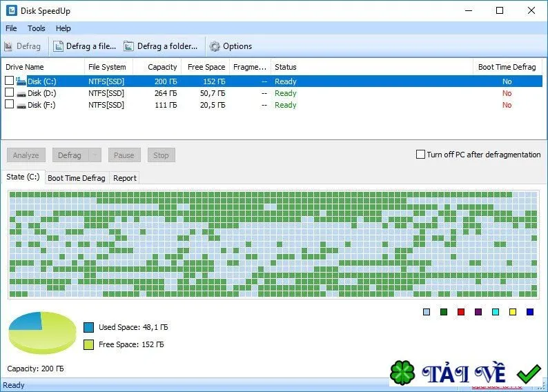
Task: Click the Ready text in status bar
Action: (14, 385)
